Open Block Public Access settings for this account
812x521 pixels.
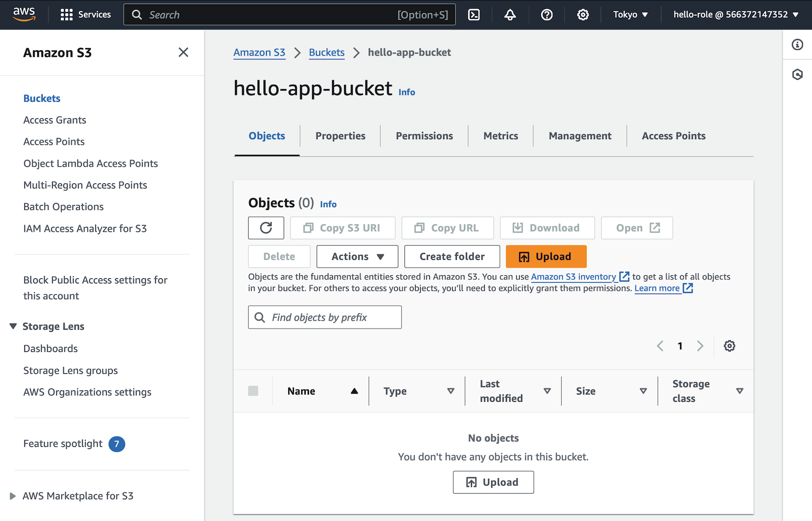pos(95,288)
